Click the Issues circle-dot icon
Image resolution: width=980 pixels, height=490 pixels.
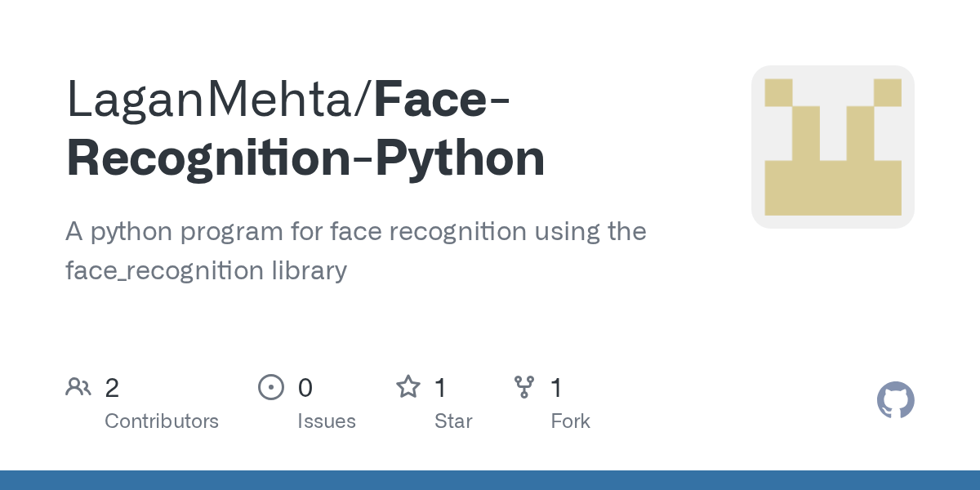pos(271,387)
